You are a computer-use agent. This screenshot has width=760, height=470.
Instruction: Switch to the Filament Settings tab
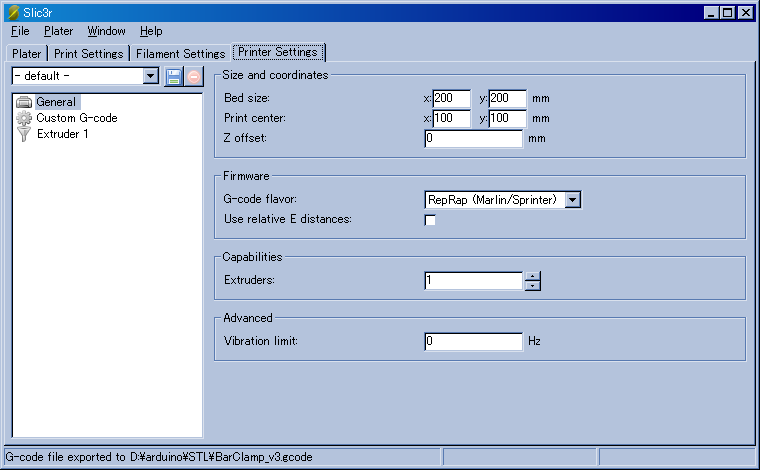[x=180, y=53]
